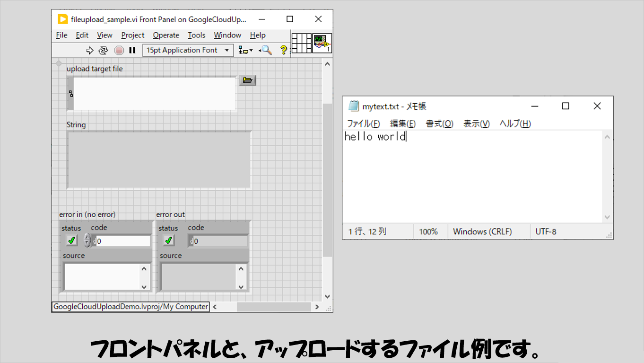Click the connector pane grid icon
The image size is (644, 363).
pyautogui.click(x=301, y=43)
